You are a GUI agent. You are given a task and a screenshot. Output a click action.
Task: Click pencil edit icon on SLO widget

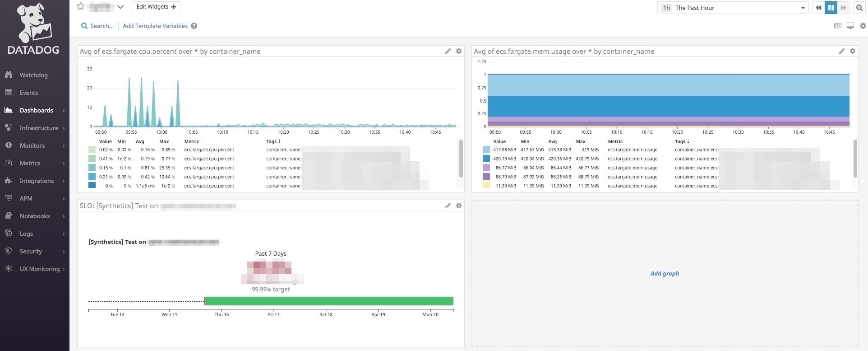click(x=448, y=206)
